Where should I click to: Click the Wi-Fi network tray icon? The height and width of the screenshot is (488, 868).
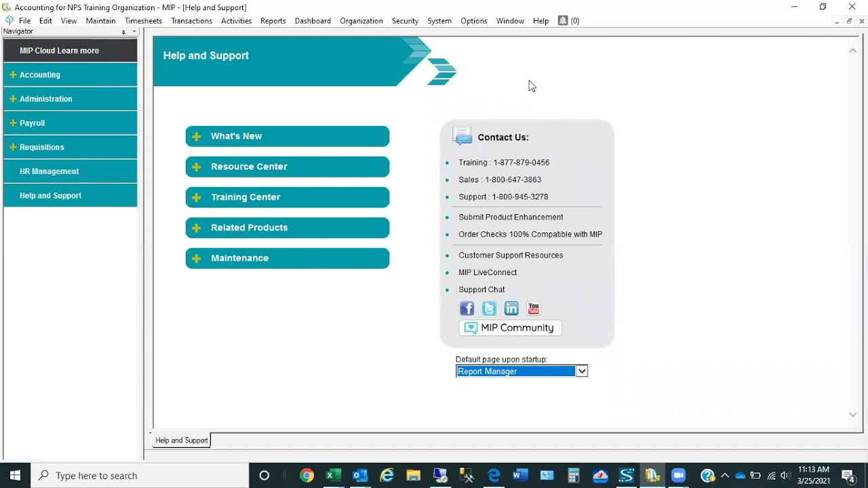pos(771,475)
